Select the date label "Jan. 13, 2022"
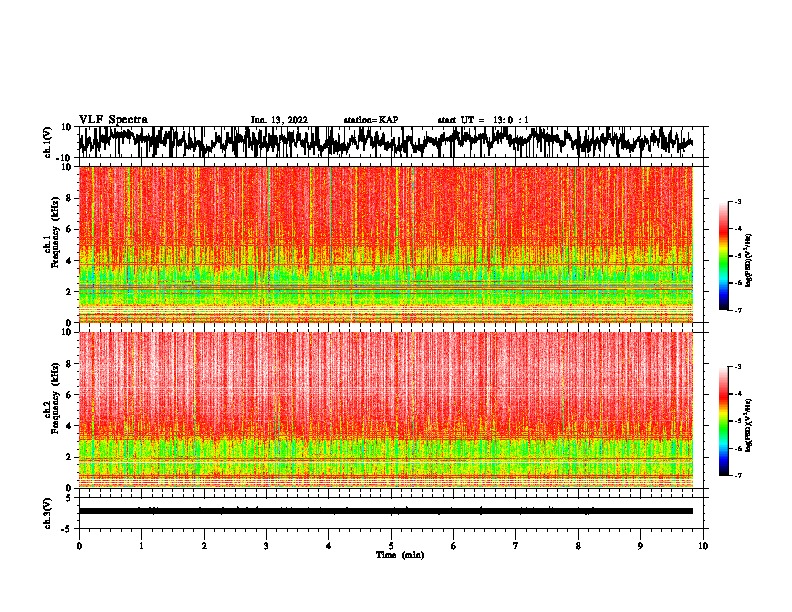The width and height of the screenshot is (792, 612). pos(279,120)
